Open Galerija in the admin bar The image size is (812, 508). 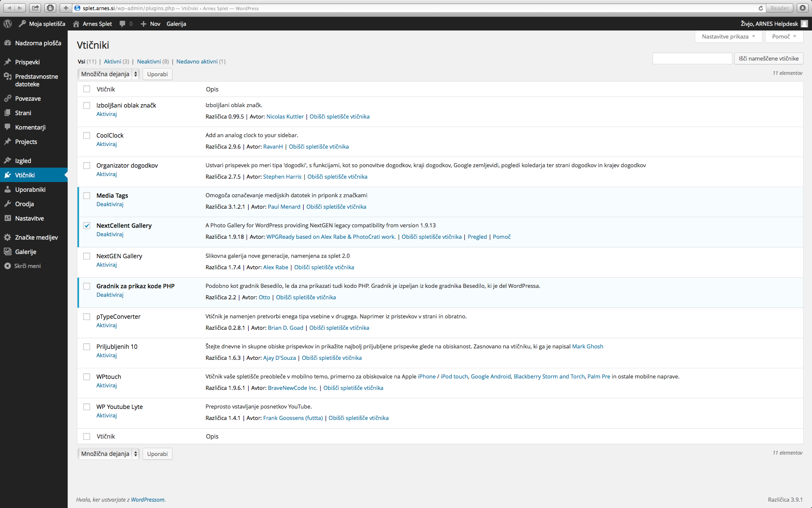(x=176, y=24)
